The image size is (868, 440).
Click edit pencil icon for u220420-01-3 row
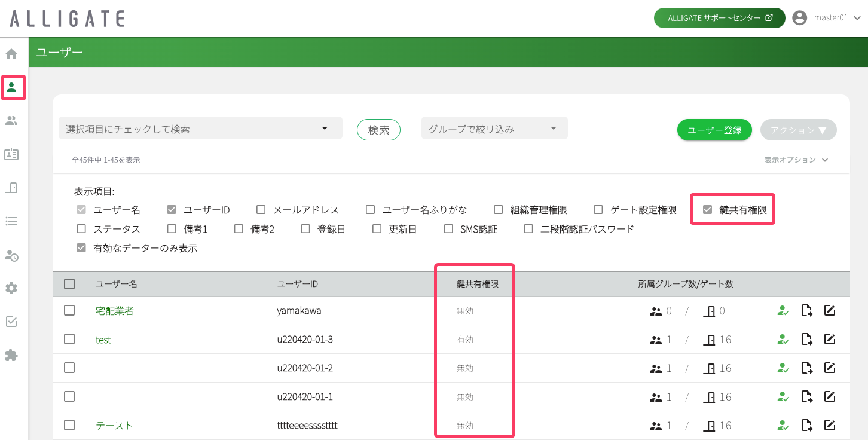(x=829, y=339)
